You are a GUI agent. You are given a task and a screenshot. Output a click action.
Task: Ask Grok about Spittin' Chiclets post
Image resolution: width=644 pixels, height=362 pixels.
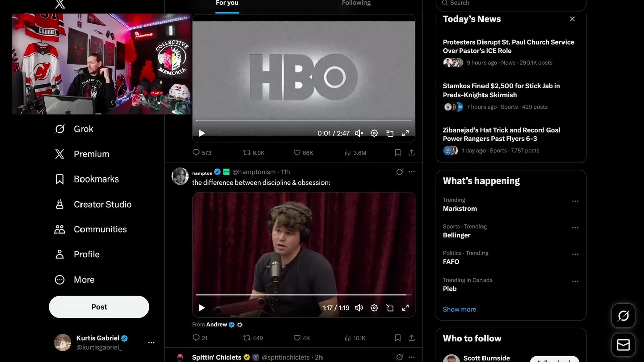[399, 357]
